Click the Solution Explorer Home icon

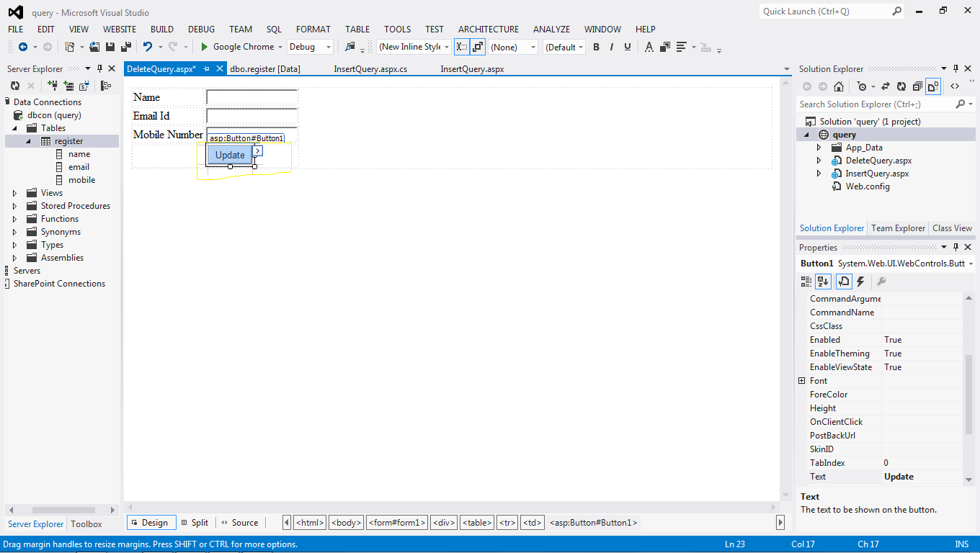(839, 86)
